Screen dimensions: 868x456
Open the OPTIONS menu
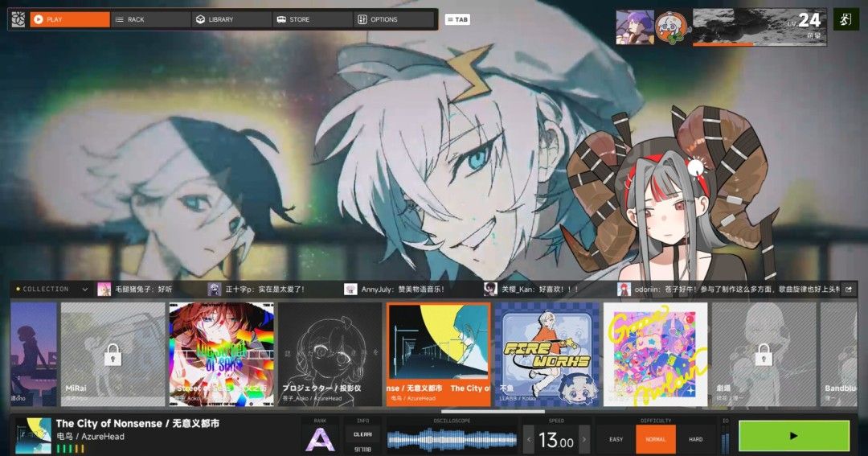[394, 19]
